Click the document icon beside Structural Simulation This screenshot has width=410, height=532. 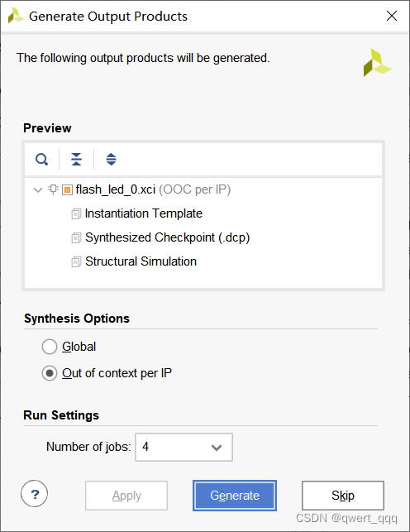pos(76,262)
